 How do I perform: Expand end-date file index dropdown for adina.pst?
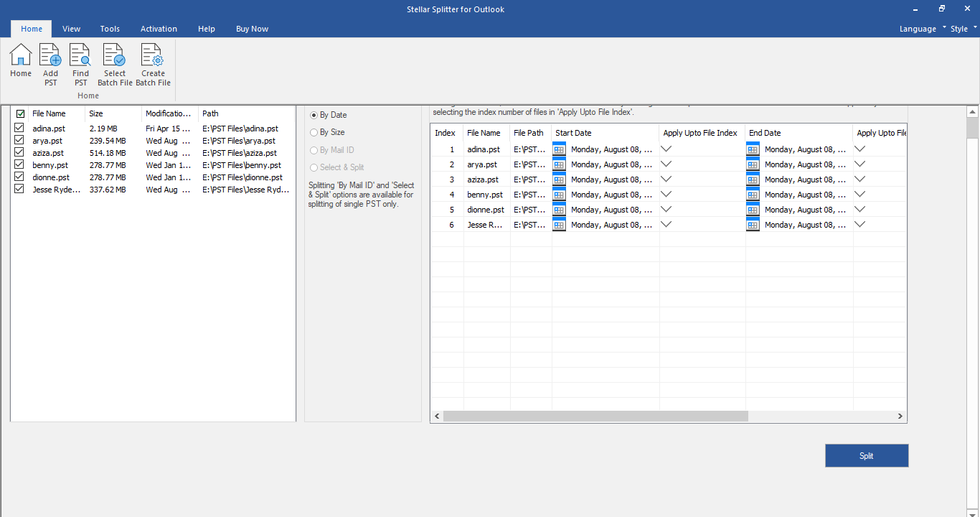(x=859, y=149)
